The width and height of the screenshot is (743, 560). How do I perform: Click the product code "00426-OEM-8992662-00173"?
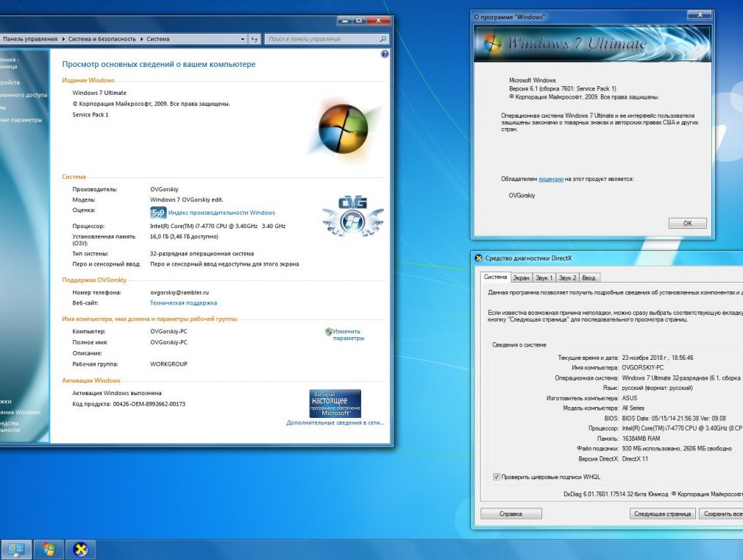point(149,404)
